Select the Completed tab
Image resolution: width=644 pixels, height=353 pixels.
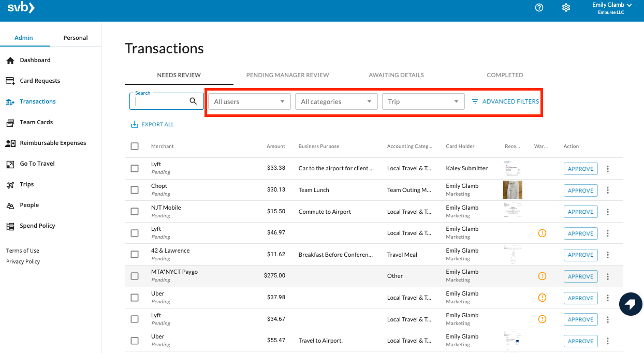pyautogui.click(x=505, y=75)
